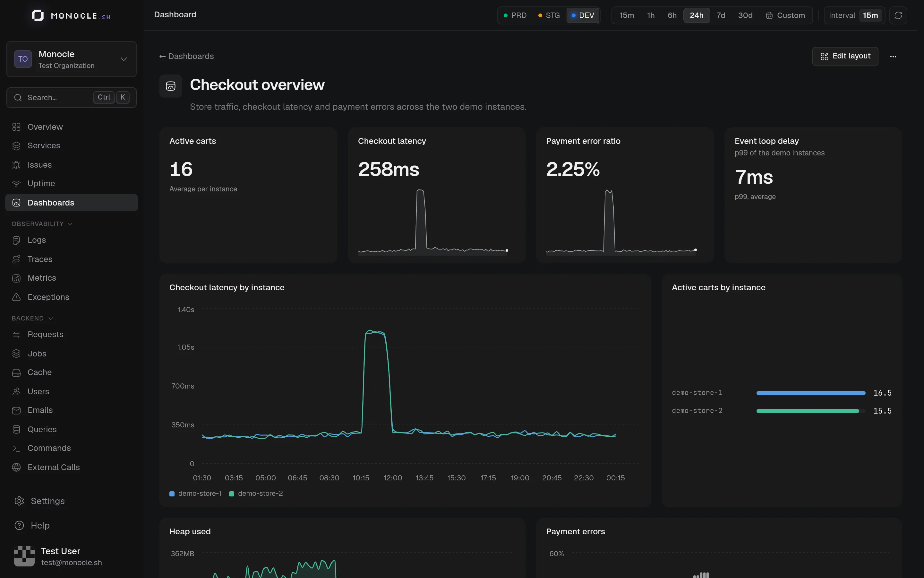Screen dimensions: 924x578
Task: Select the 1h time range
Action: [x=651, y=15]
